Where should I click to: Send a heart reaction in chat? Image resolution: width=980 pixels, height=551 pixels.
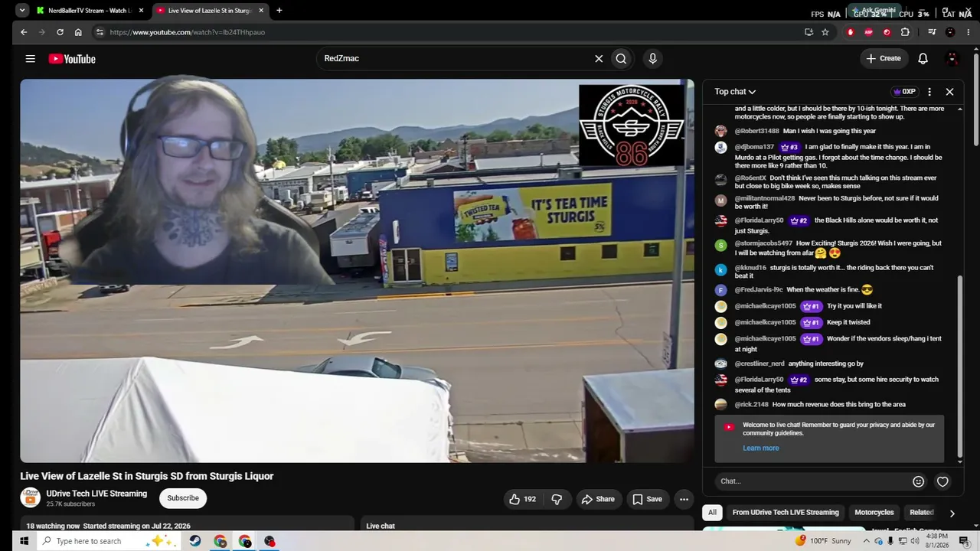click(x=942, y=481)
